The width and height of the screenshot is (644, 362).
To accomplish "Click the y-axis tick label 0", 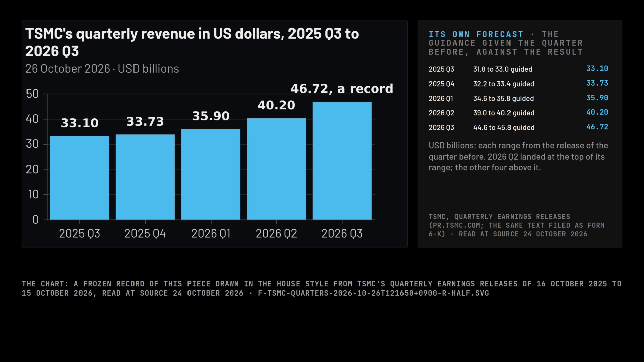I will coord(36,220).
